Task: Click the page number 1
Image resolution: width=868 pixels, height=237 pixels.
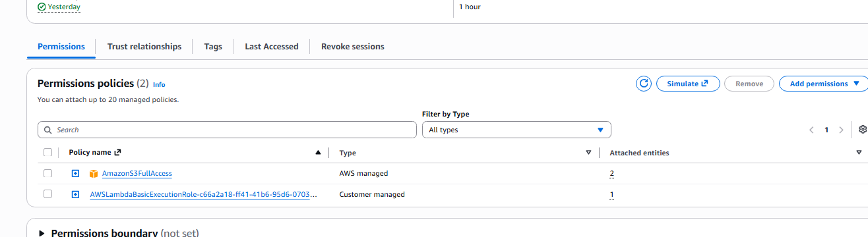Action: coord(826,130)
